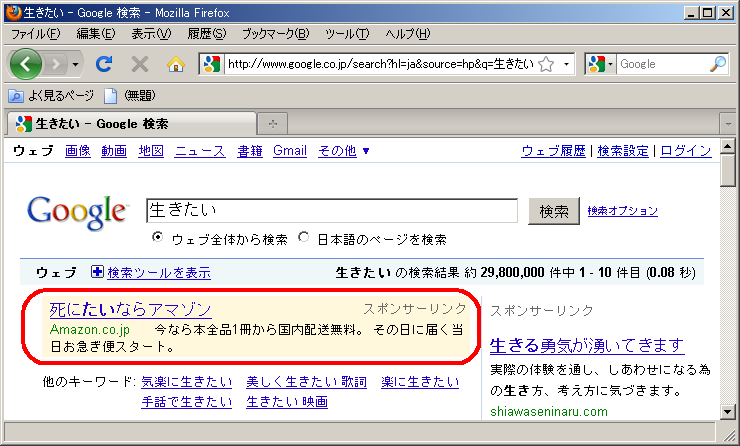
Task: Open the 死にたいならアマゾン ad link
Action: tap(130, 310)
